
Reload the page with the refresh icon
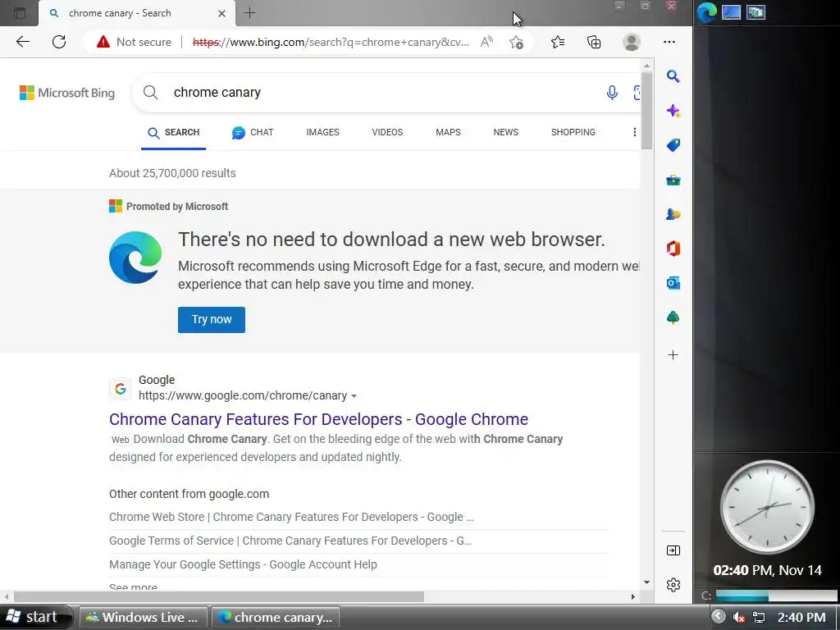pyautogui.click(x=59, y=42)
